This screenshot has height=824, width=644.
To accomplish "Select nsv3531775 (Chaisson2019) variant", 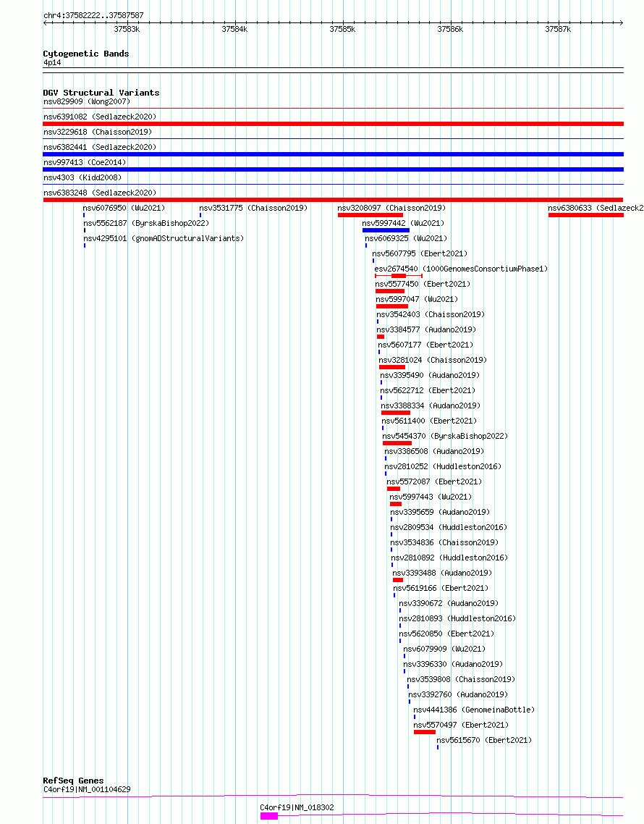I will click(x=253, y=208).
